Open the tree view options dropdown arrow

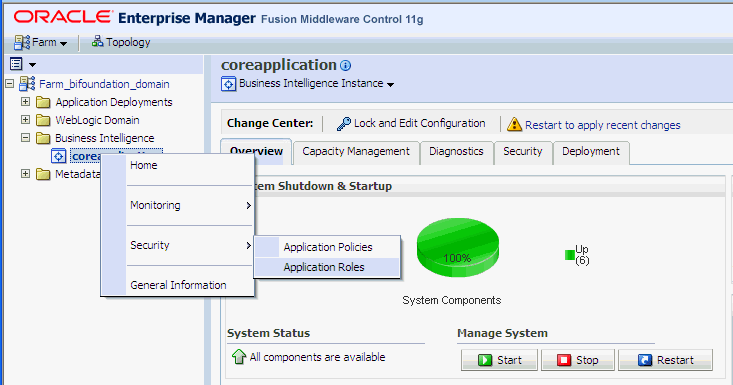point(32,64)
